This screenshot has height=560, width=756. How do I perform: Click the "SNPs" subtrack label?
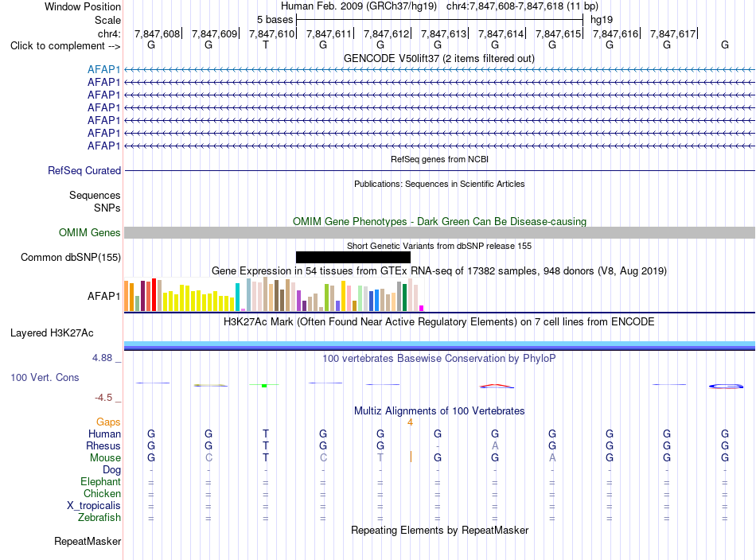tap(107, 208)
